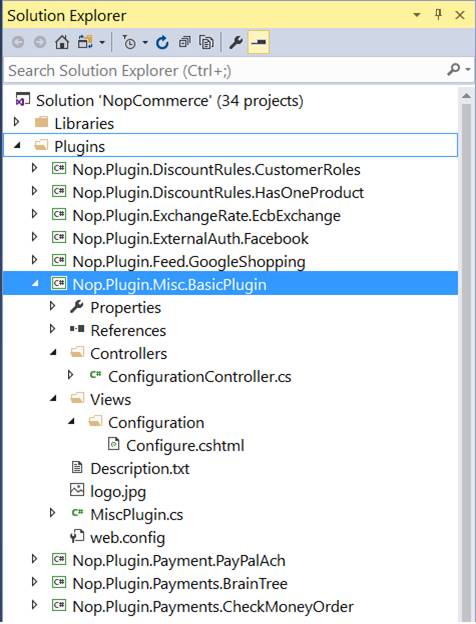Screen dimensions: 476x624
Task: Click the scrollbar up arrow
Action: click(x=466, y=96)
